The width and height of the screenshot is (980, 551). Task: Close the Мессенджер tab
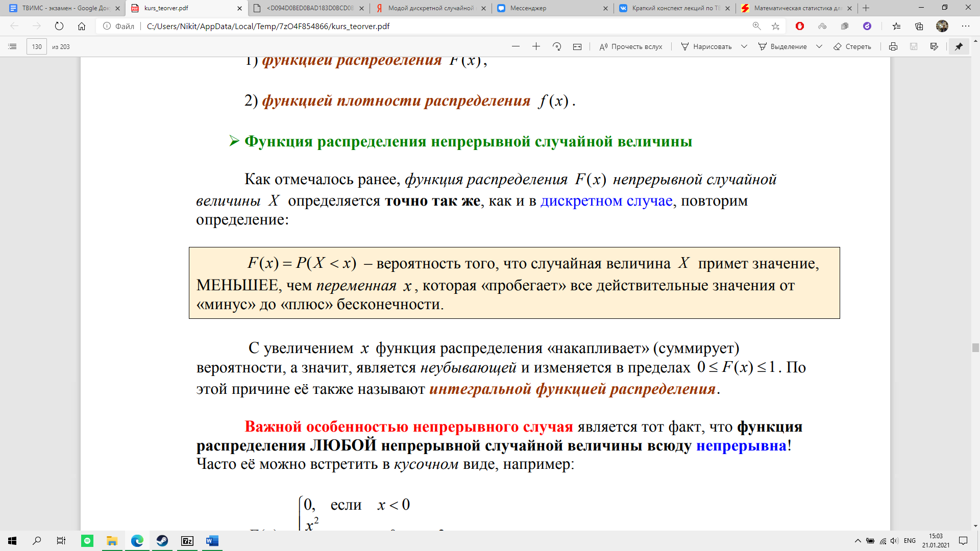(605, 8)
